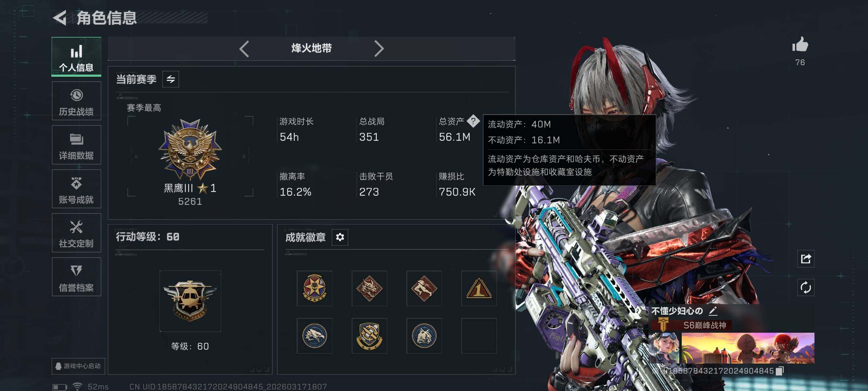
Task: Click the 行动等级 helicopter badge
Action: click(190, 301)
